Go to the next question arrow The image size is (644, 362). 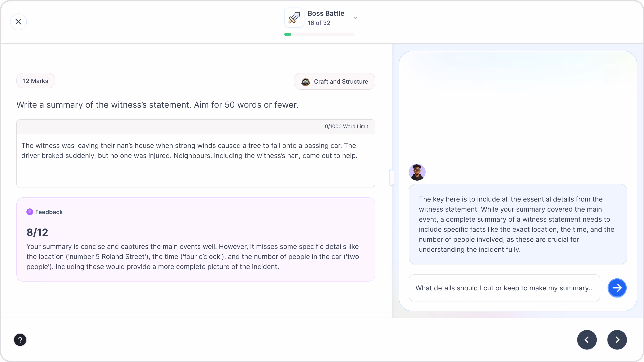click(x=617, y=340)
